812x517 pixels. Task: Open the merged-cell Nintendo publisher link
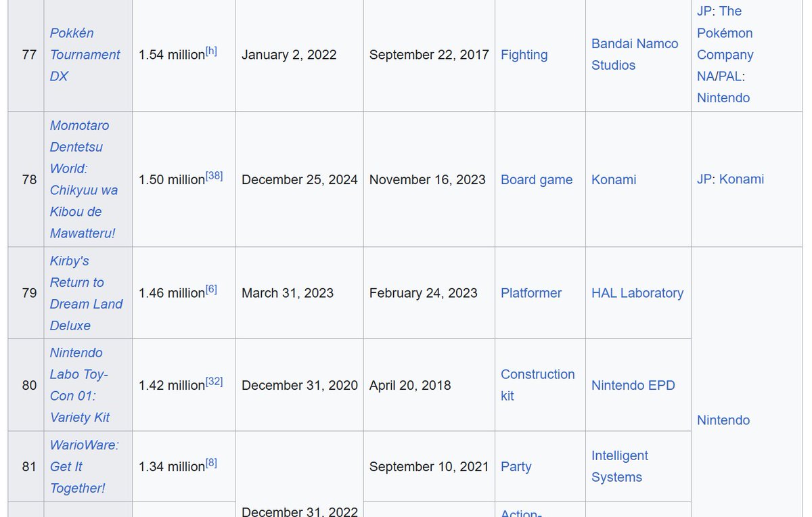point(723,420)
